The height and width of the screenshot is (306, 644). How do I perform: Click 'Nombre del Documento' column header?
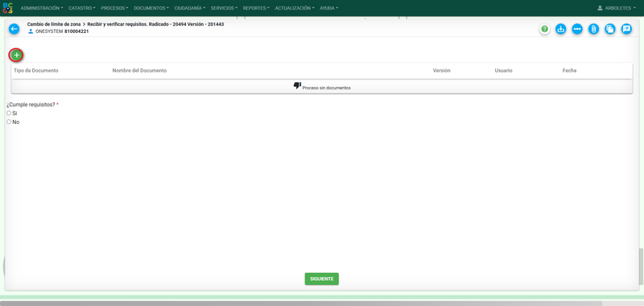click(x=139, y=71)
